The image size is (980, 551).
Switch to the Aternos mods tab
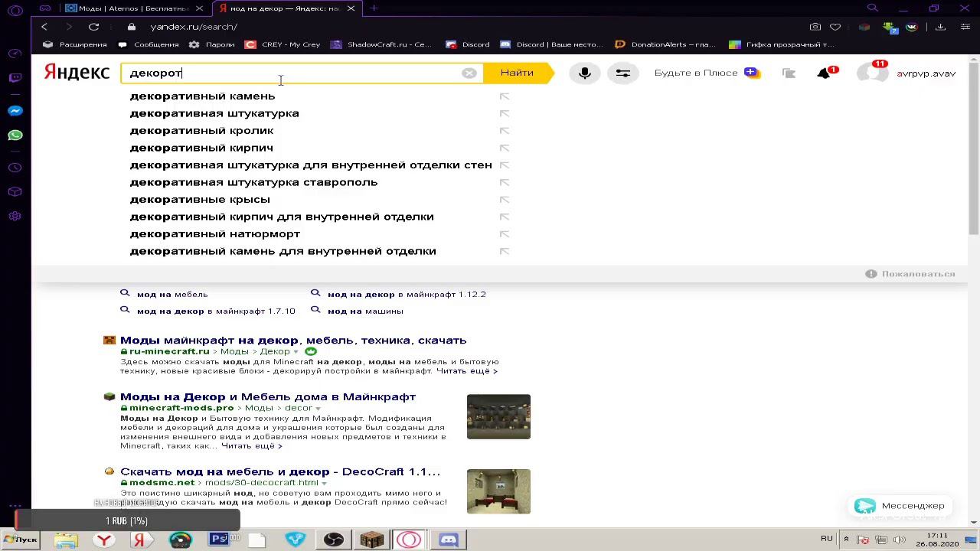click(x=135, y=8)
